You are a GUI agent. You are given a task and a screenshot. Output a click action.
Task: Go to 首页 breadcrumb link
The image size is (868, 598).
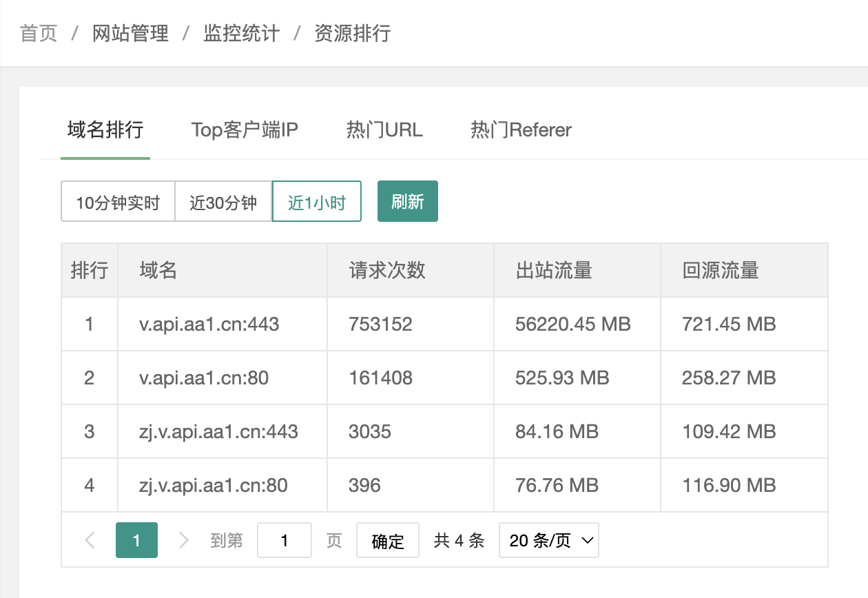[39, 33]
